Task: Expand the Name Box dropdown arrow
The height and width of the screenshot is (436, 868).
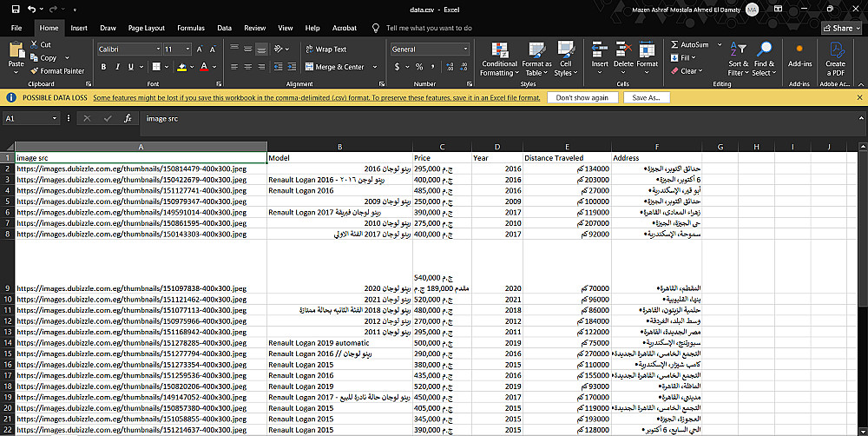Action: (x=54, y=118)
